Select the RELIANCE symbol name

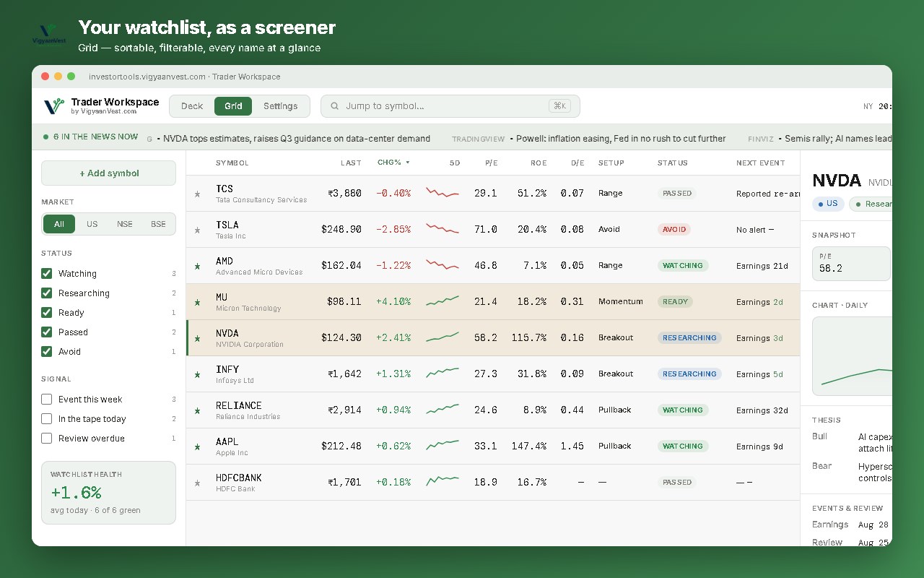pos(239,405)
